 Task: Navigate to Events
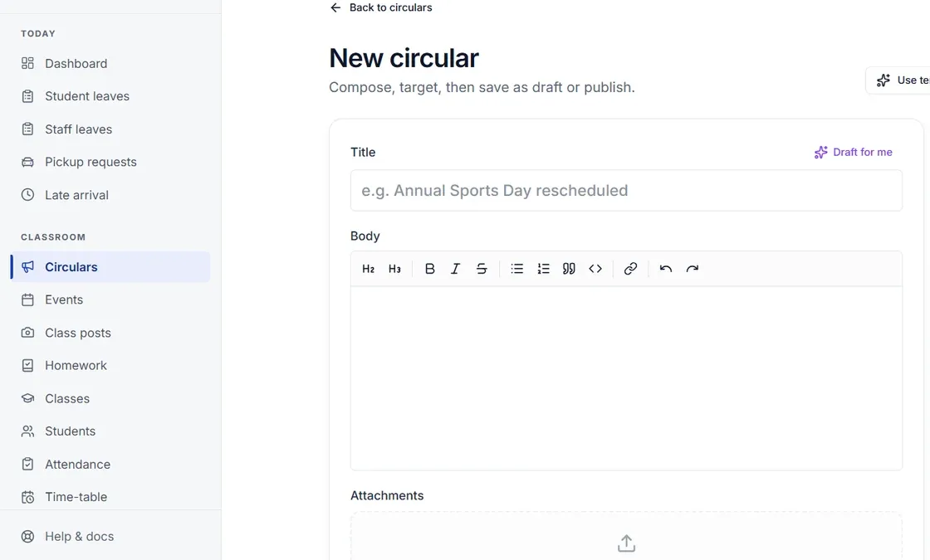(x=110, y=299)
